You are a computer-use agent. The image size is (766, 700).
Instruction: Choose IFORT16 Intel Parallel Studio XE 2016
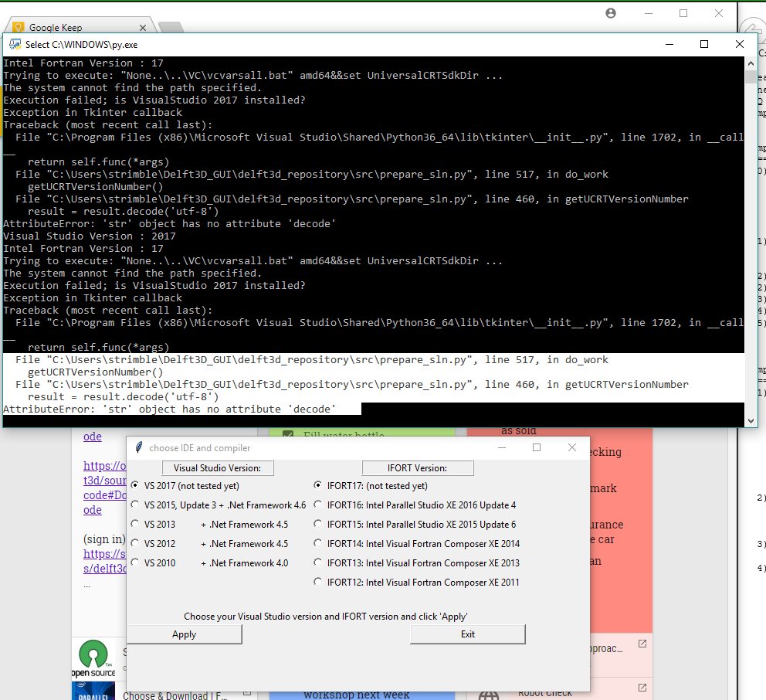point(318,505)
